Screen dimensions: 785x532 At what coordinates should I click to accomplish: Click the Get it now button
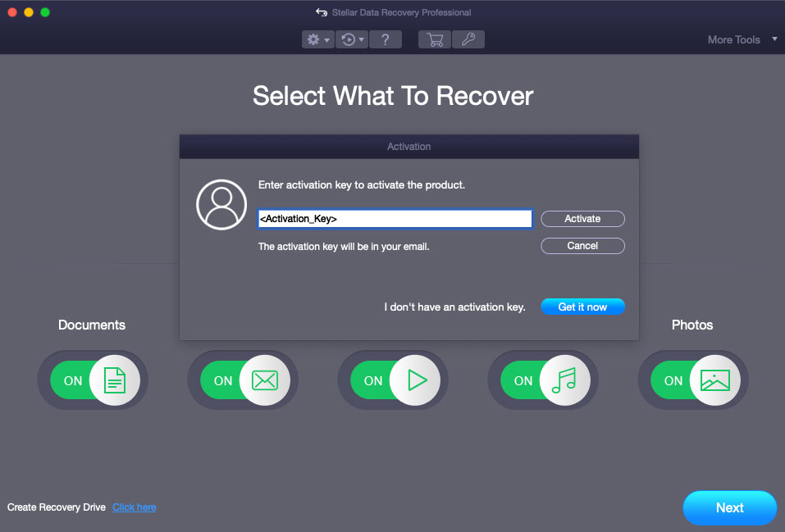[x=582, y=307]
